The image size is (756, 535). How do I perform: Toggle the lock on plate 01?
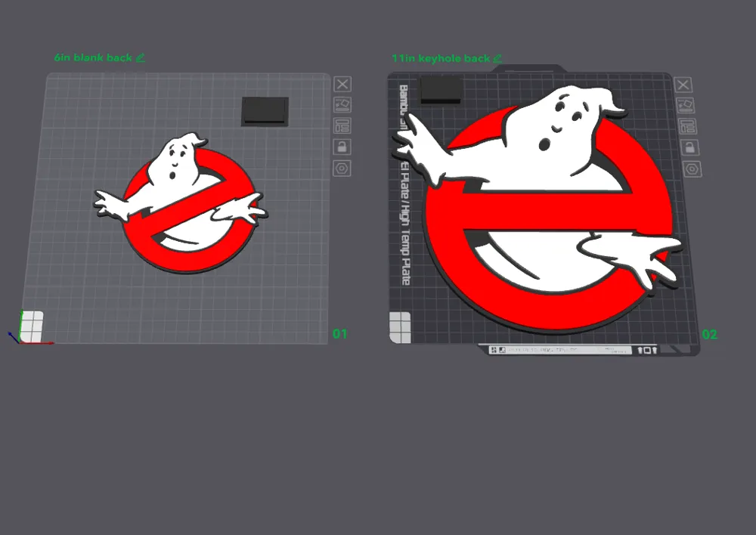coord(342,147)
